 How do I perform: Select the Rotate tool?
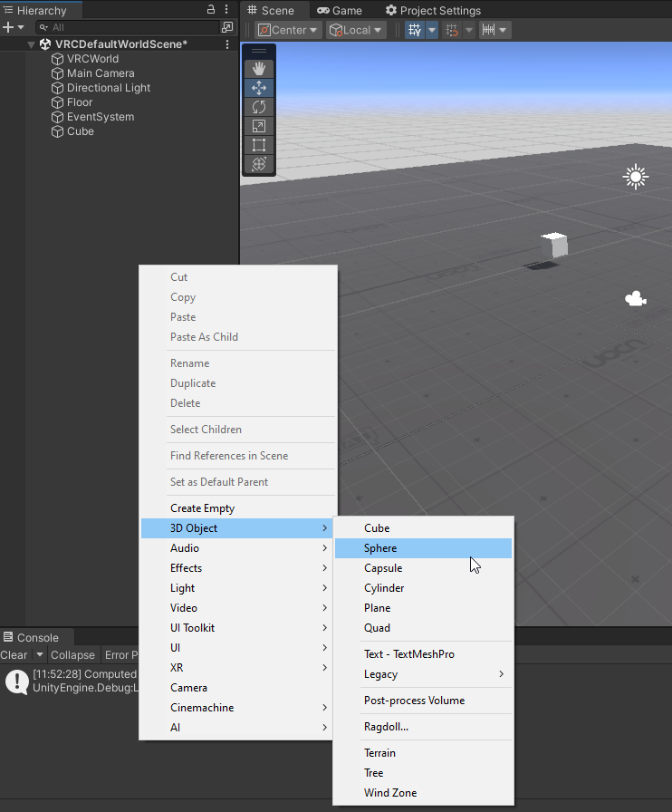click(259, 107)
